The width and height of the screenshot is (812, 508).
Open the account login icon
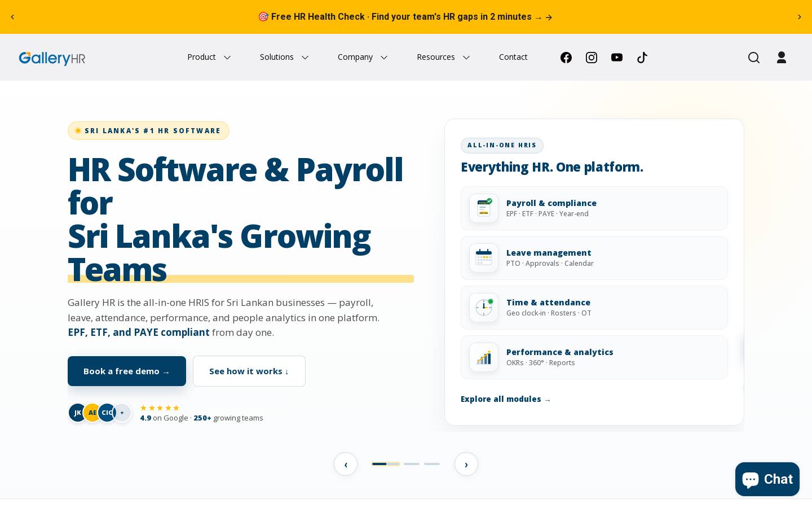(x=782, y=58)
